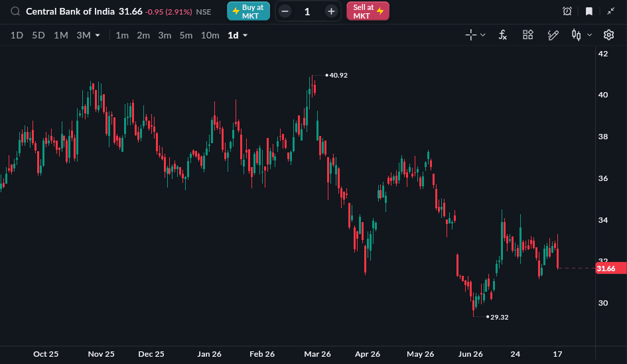Expand the crosshair cursor dropdown arrow
The width and height of the screenshot is (627, 364).
tap(482, 35)
